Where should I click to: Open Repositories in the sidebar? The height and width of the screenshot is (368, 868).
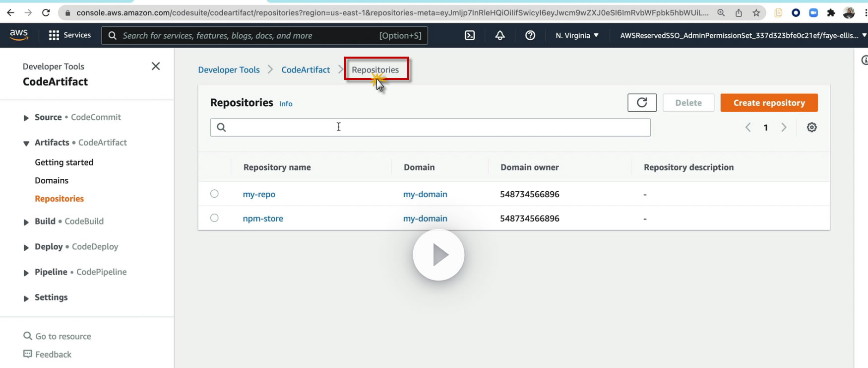point(59,199)
